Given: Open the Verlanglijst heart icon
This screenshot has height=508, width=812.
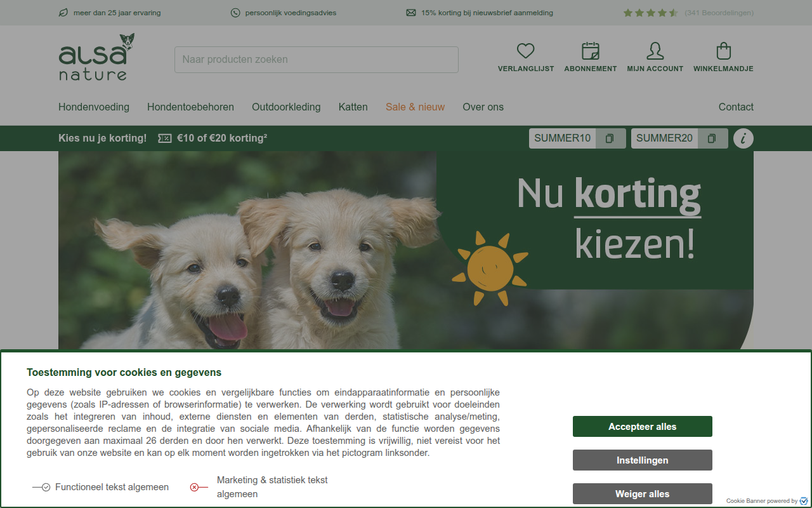Looking at the screenshot, I should [526, 51].
